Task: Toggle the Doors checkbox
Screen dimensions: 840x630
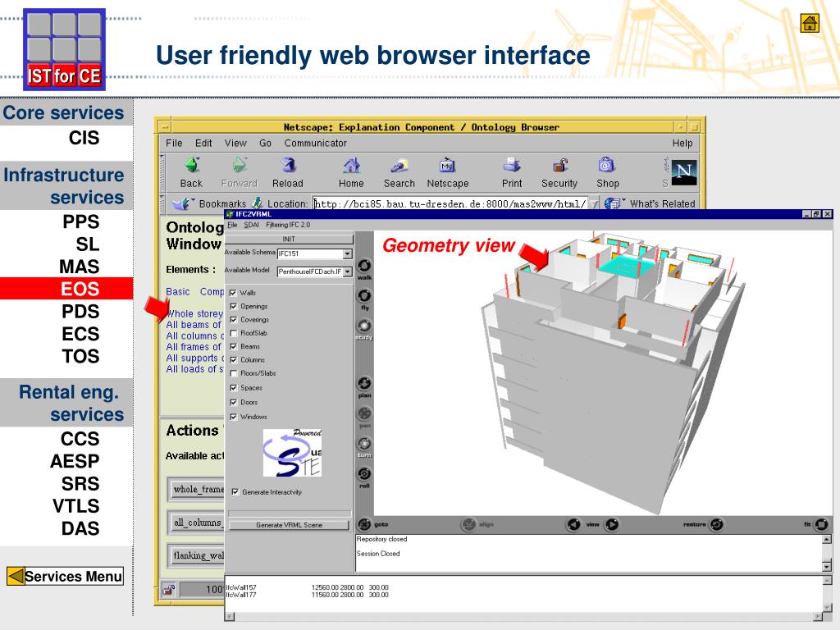Action: tap(233, 402)
